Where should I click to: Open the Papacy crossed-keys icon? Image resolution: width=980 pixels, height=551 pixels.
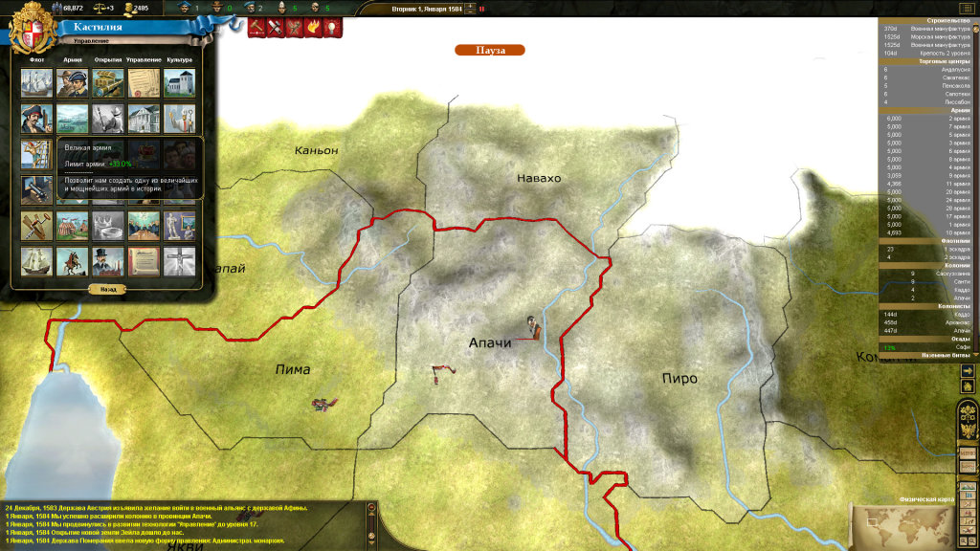[x=967, y=413]
